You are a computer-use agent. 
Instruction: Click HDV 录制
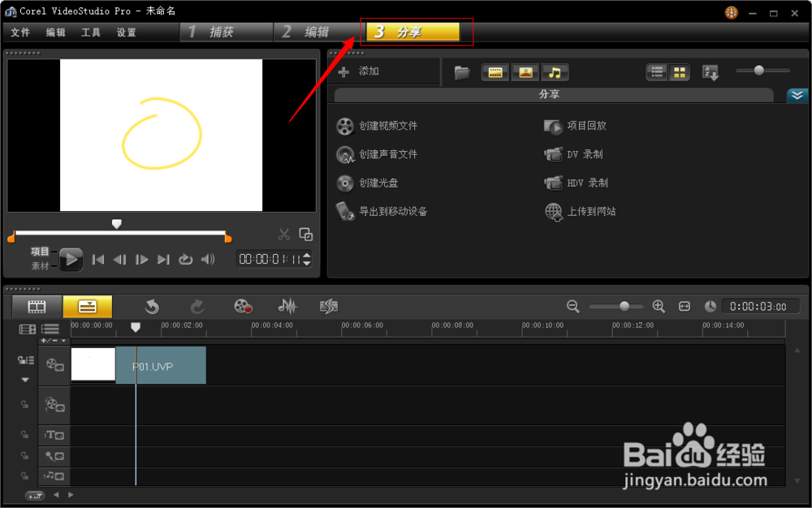[x=576, y=183]
